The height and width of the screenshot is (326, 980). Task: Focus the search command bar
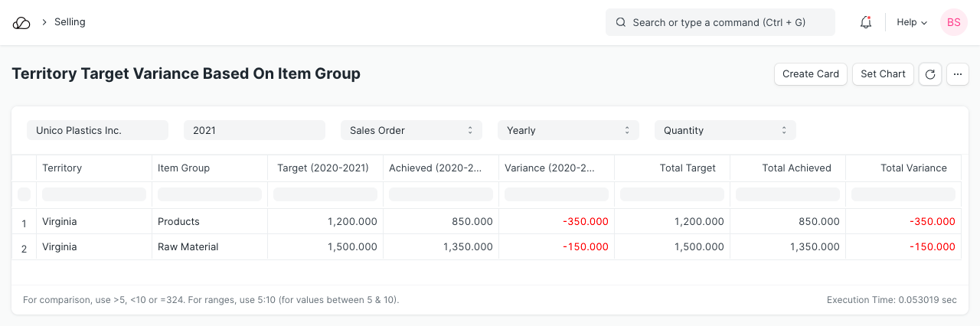pyautogui.click(x=727, y=23)
